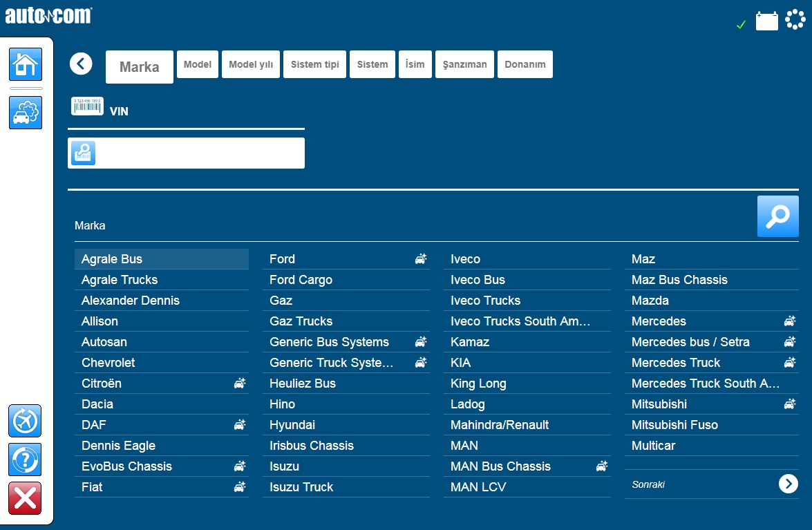Switch to the Model tab
Image resolution: width=812 pixels, height=530 pixels.
(x=198, y=64)
